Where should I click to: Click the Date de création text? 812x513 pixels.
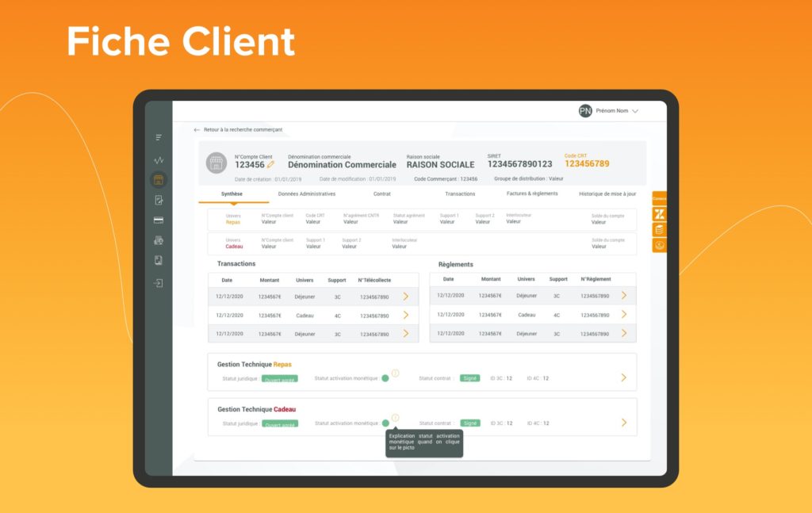click(268, 180)
